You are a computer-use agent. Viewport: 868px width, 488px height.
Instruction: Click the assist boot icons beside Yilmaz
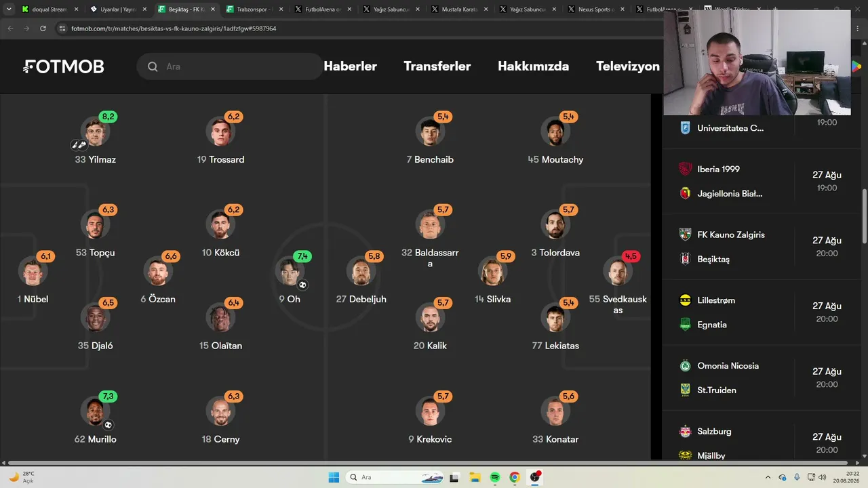click(79, 144)
